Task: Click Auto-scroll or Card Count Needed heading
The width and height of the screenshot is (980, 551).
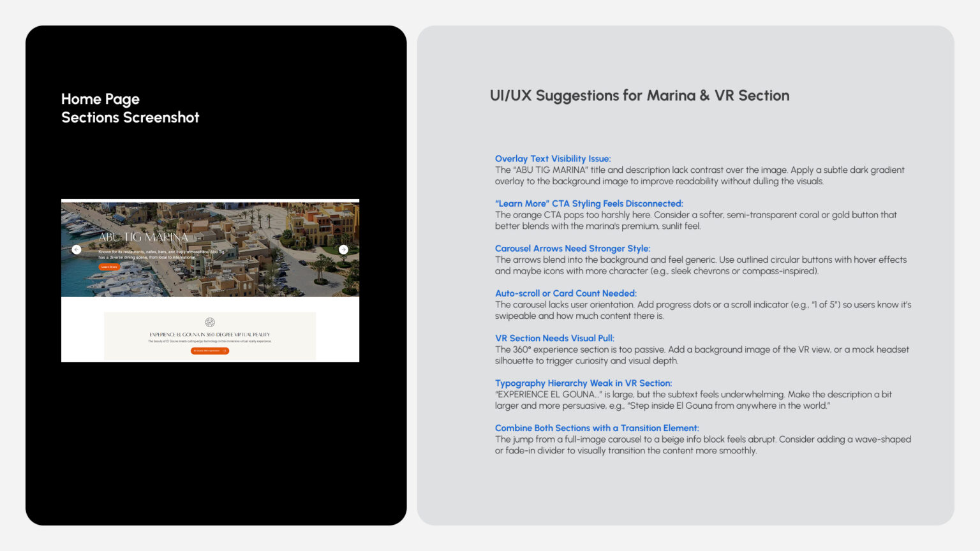Action: click(565, 293)
